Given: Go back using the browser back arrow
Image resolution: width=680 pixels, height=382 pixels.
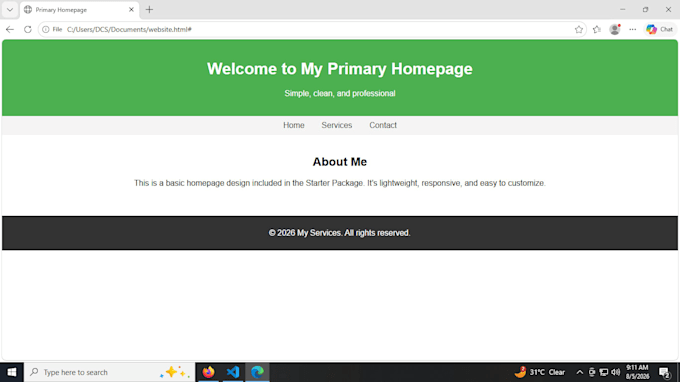Looking at the screenshot, I should coord(10,29).
